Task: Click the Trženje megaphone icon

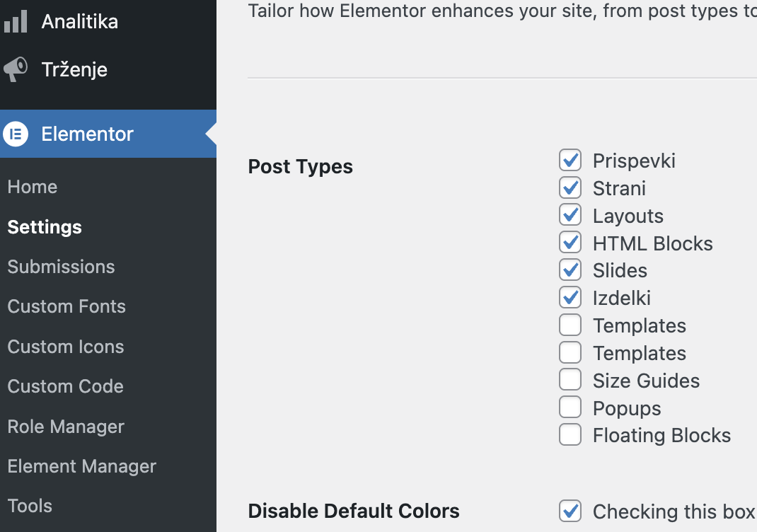Action: (x=15, y=69)
